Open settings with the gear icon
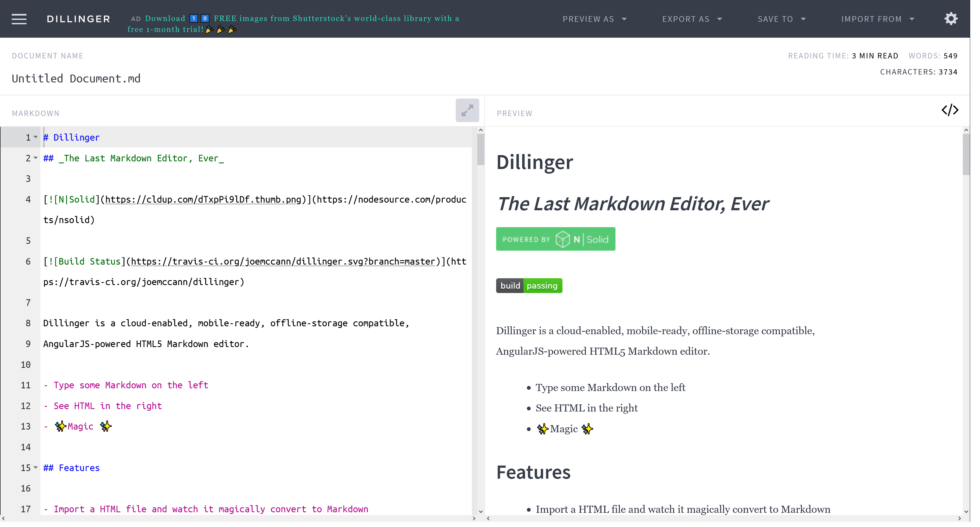Screen dimensions: 980x527 point(951,19)
